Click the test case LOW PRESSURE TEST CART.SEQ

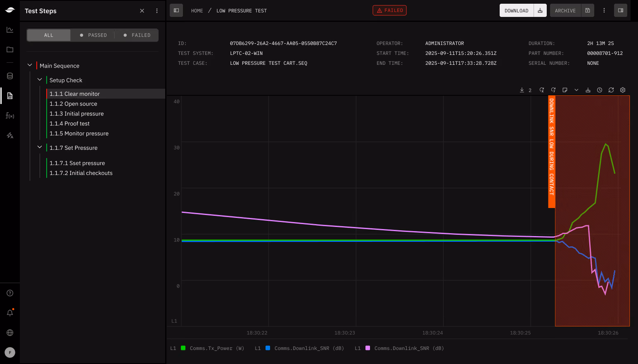pos(268,63)
